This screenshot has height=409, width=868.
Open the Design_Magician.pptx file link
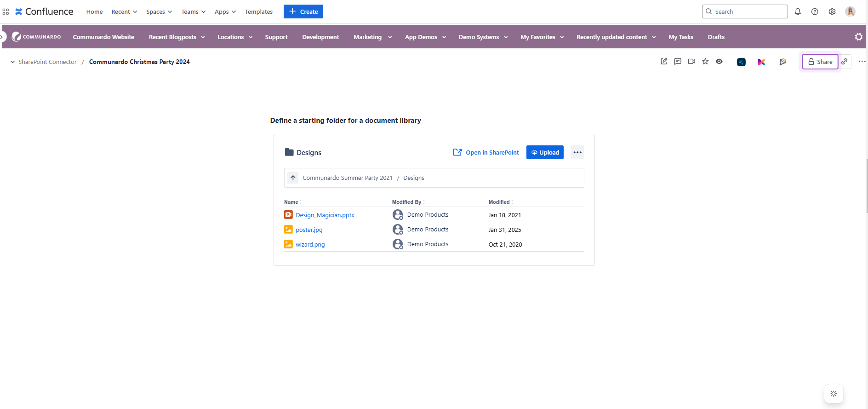pos(325,215)
